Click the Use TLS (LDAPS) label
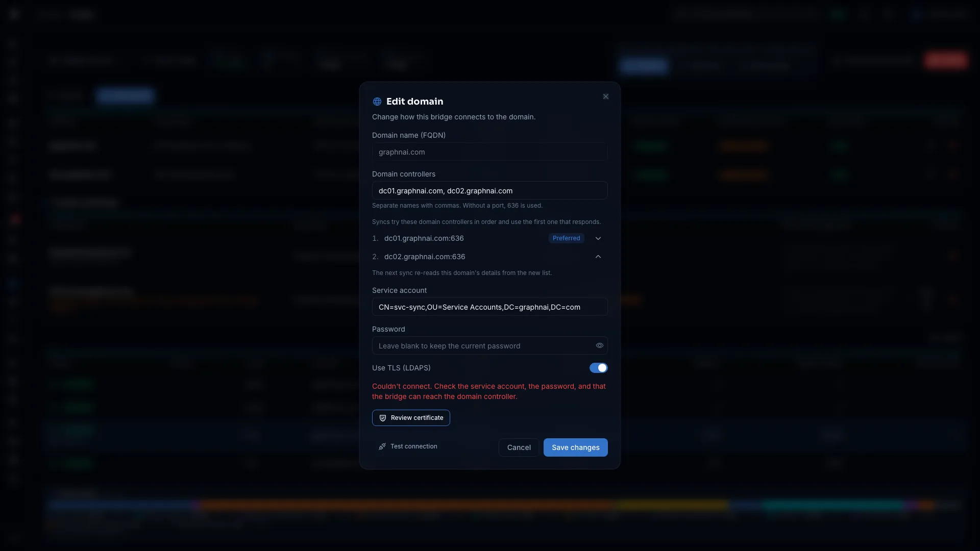This screenshot has height=551, width=980. pos(401,368)
